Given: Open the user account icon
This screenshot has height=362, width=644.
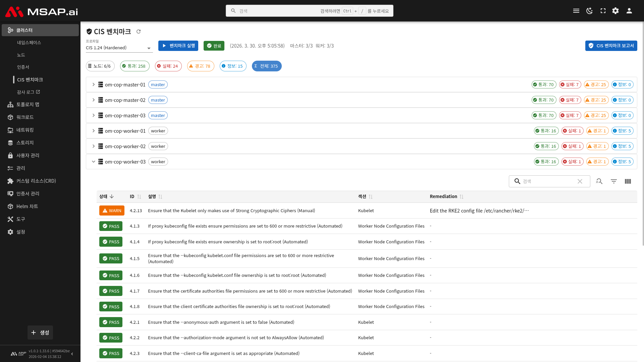Looking at the screenshot, I should (x=629, y=11).
